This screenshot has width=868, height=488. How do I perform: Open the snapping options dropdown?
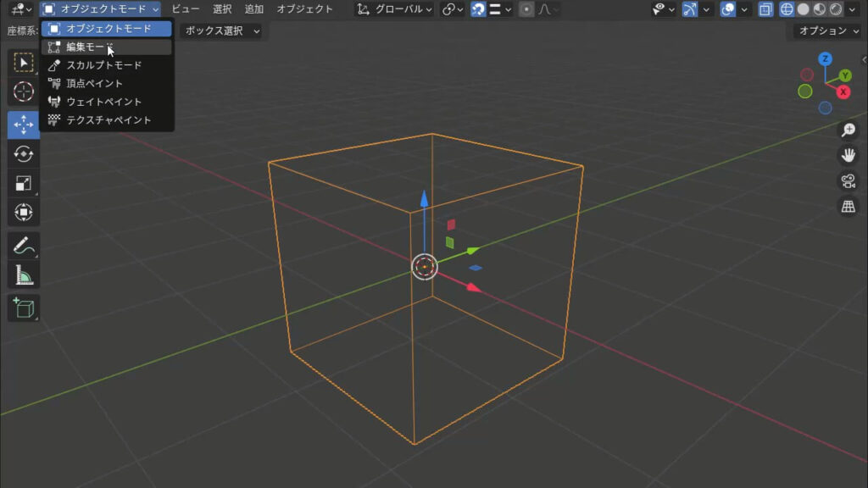(x=501, y=8)
